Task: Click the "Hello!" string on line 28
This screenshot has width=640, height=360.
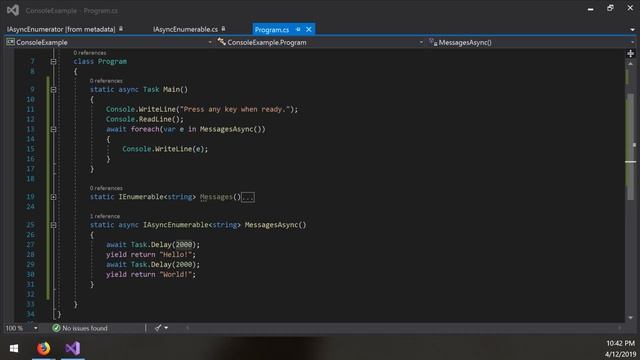Action: point(176,255)
